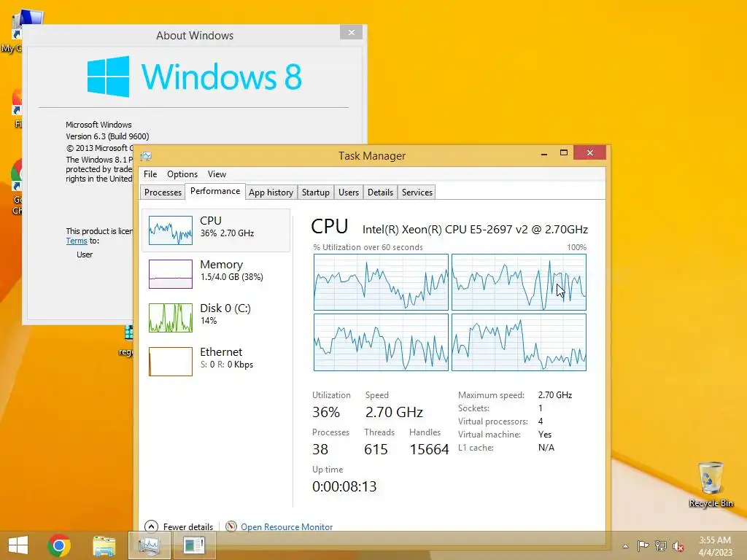Click the Open Resource Monitor link
This screenshot has width=747, height=560.
(286, 527)
